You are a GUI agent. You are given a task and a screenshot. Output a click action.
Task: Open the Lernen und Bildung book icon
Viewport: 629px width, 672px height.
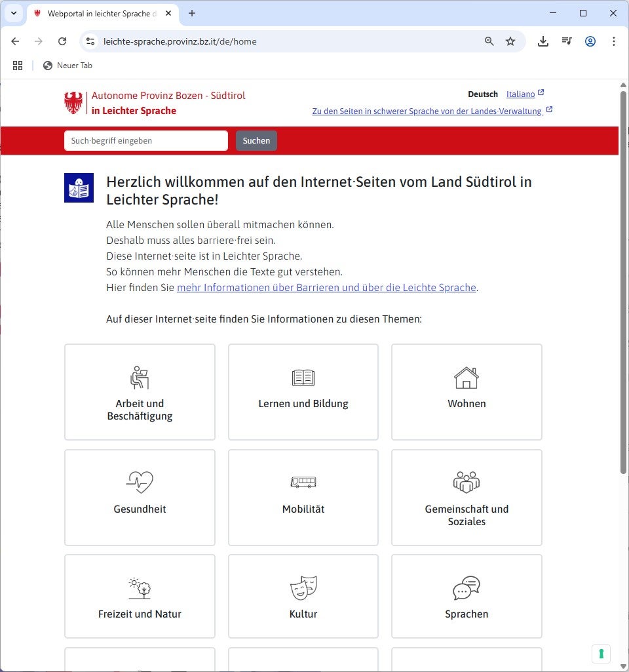pos(303,378)
